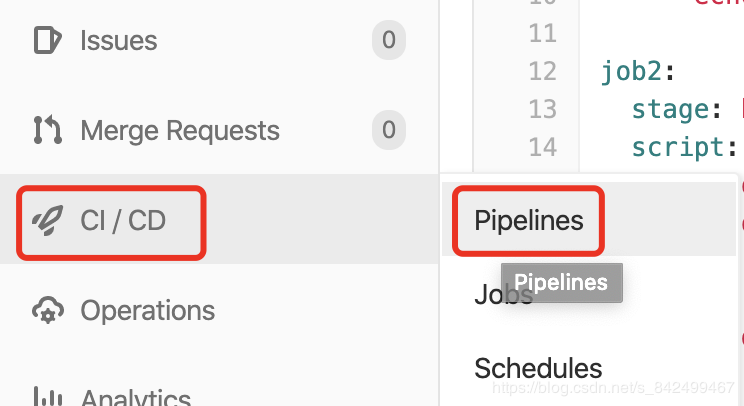
Task: Select Schedules in the CI/CD submenu
Action: [x=538, y=368]
